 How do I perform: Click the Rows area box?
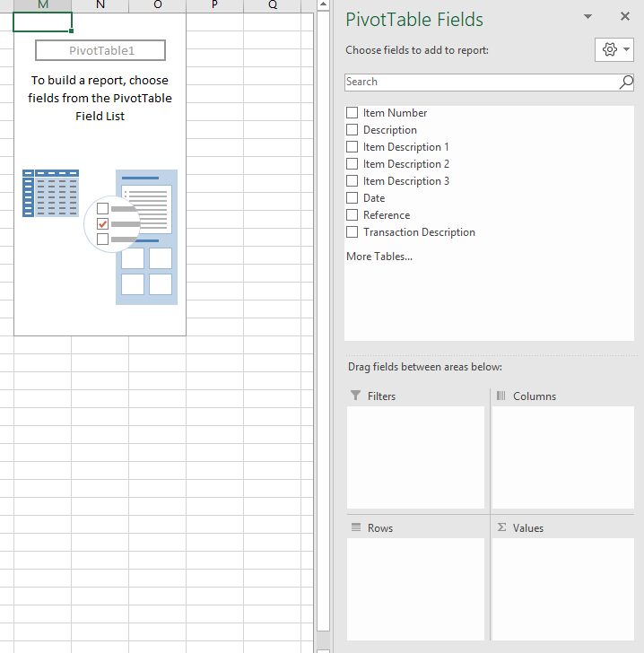pyautogui.click(x=415, y=588)
